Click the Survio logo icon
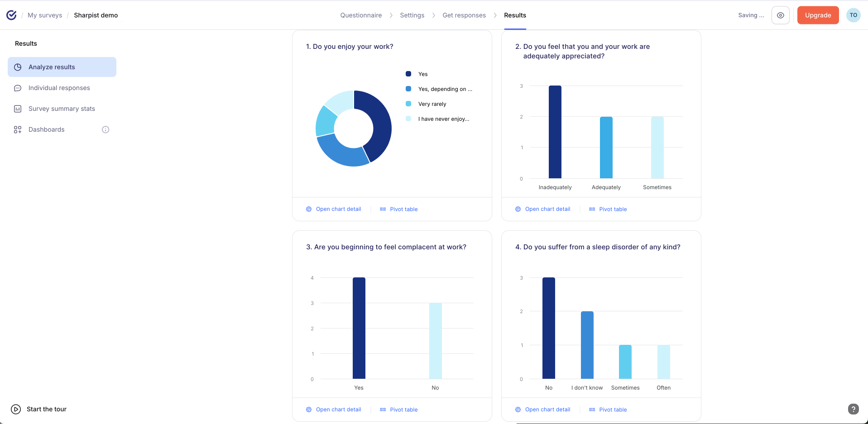The image size is (868, 424). tap(11, 15)
